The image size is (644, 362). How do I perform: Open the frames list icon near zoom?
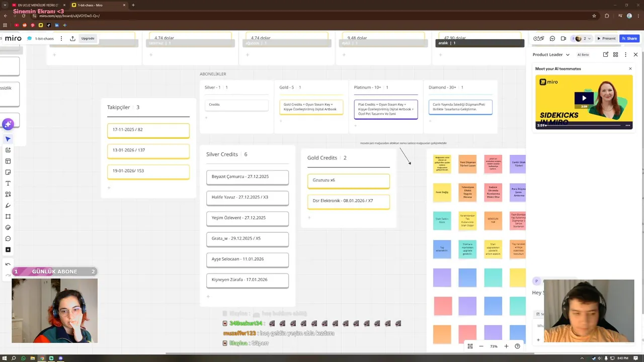pyautogui.click(x=470, y=346)
